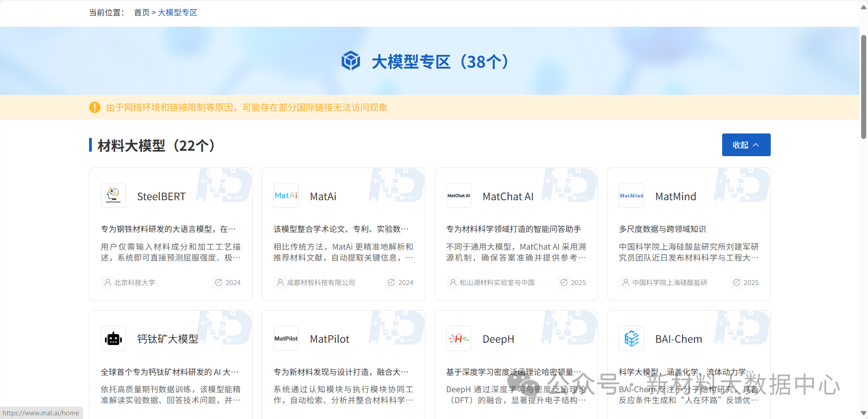The image size is (868, 419).
Task: Click the 大模型专区 breadcrumb link
Action: (x=178, y=13)
